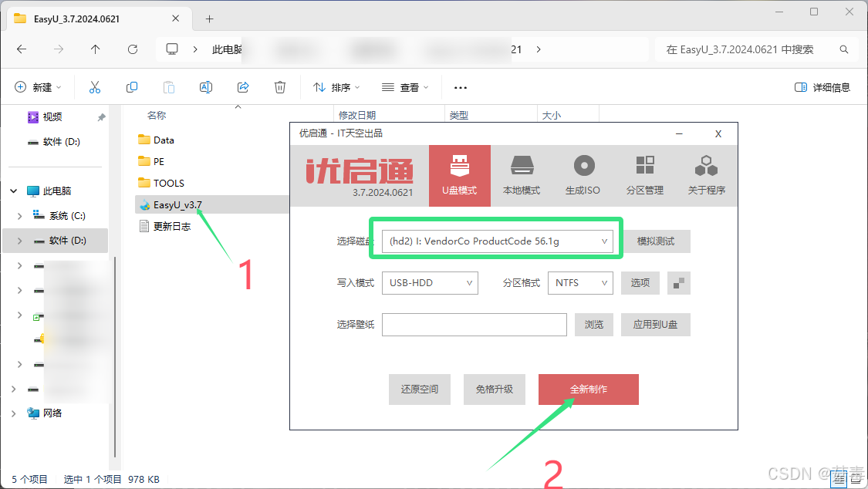The image size is (868, 489).
Task: Click the 选项 button
Action: point(640,282)
